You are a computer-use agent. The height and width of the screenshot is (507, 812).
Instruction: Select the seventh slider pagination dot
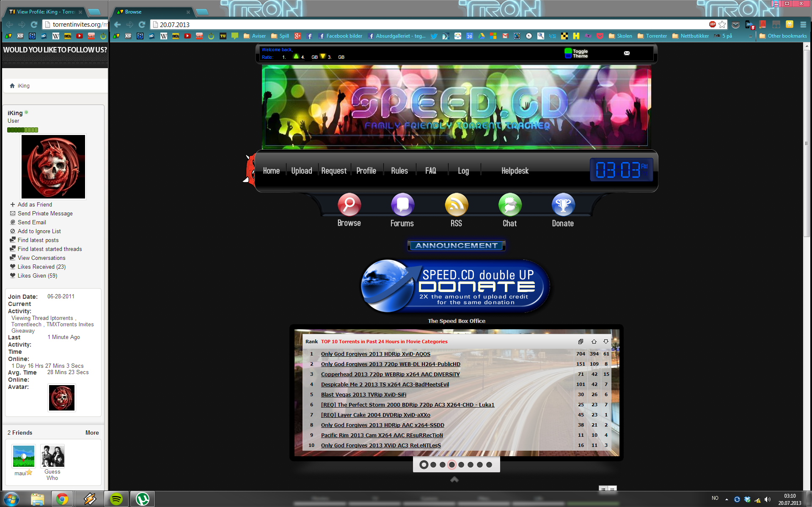(x=480, y=465)
